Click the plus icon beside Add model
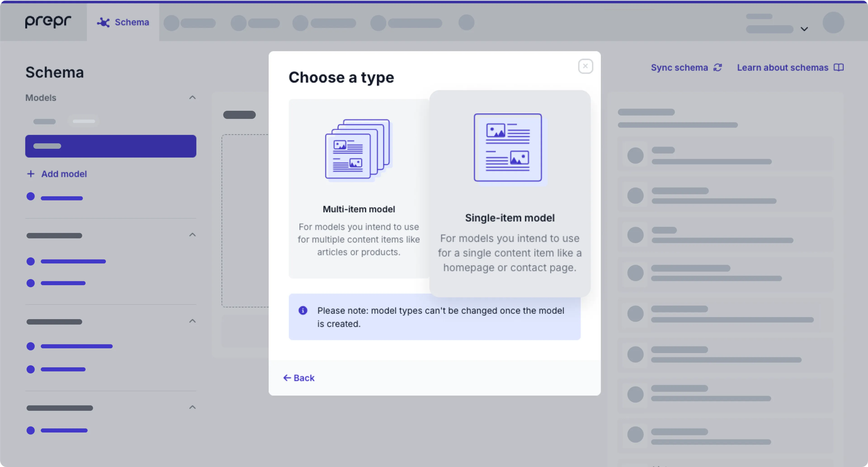Image resolution: width=868 pixels, height=467 pixels. [x=31, y=174]
